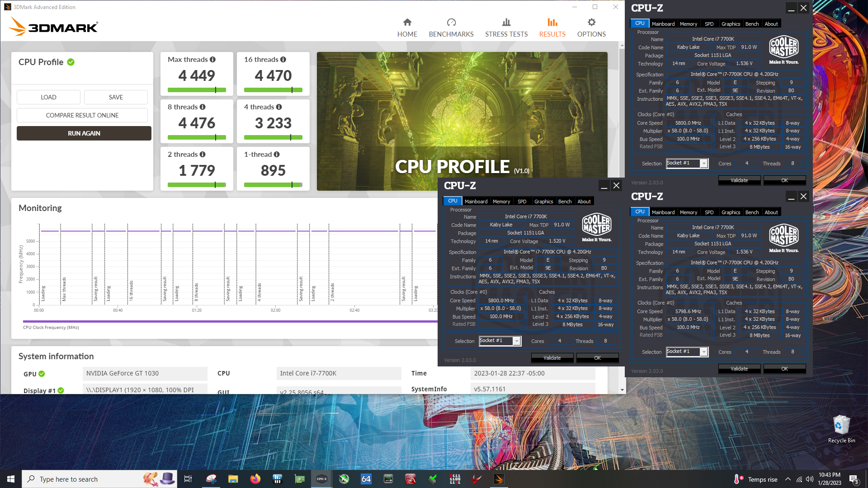Click OK in front CPU-Z window
The width and height of the screenshot is (868, 488).
click(x=597, y=358)
